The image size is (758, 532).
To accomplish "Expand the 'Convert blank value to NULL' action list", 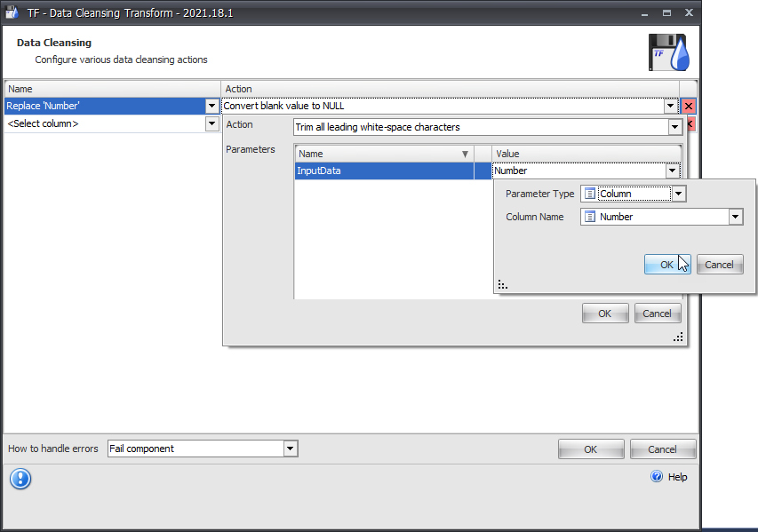I will tap(672, 106).
